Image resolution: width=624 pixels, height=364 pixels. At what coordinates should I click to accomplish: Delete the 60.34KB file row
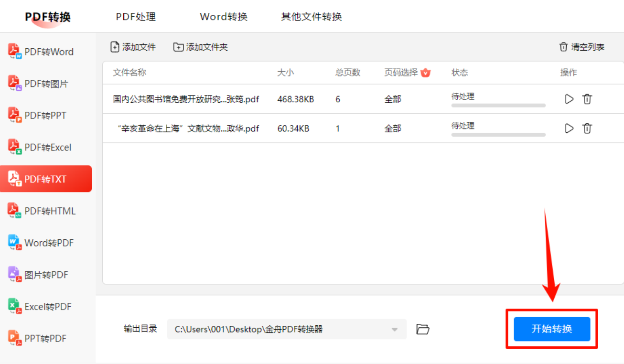(x=587, y=128)
